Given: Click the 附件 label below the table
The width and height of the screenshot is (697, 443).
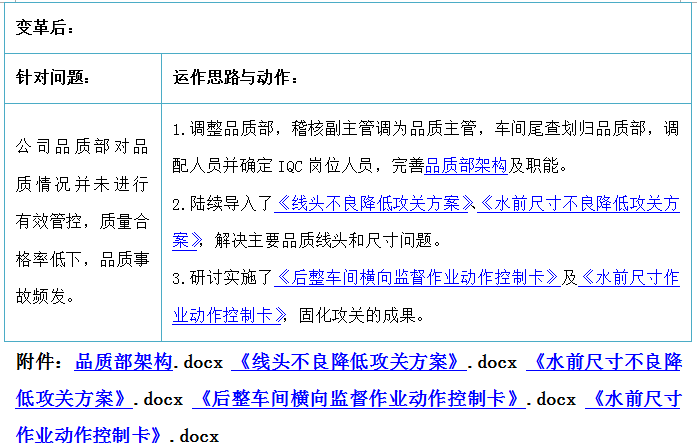Looking at the screenshot, I should tap(38, 362).
